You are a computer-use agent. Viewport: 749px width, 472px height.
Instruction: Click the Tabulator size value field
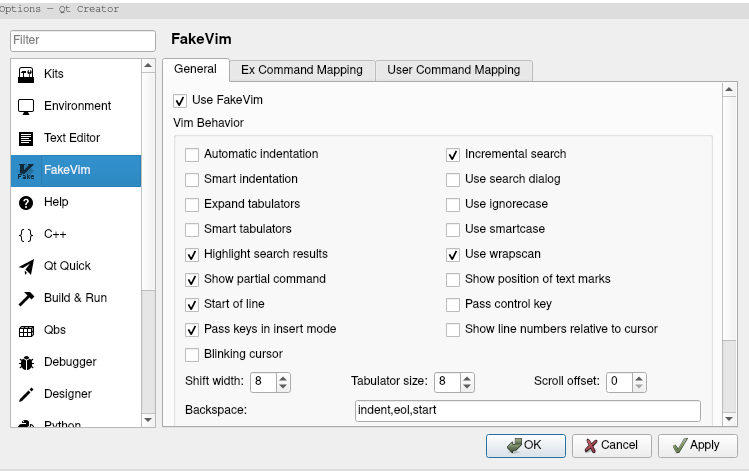coord(447,382)
